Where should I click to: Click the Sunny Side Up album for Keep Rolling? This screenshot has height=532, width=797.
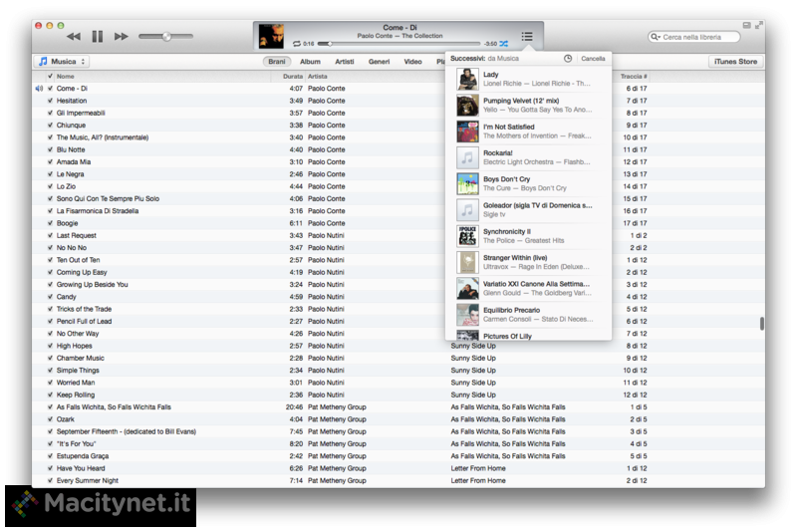click(x=473, y=395)
